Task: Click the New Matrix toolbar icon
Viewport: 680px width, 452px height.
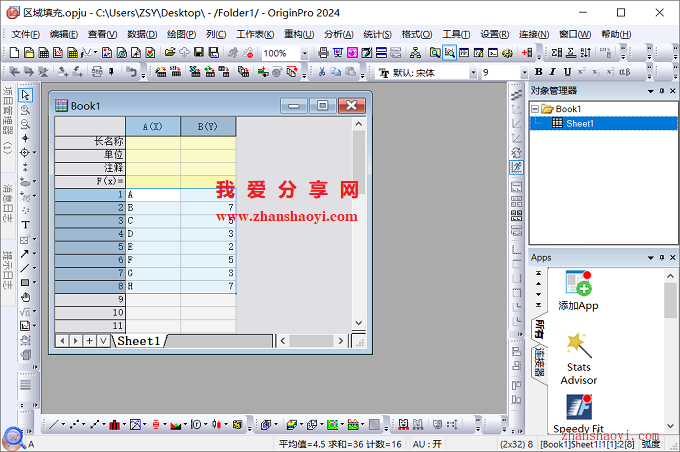Action: coord(72,53)
